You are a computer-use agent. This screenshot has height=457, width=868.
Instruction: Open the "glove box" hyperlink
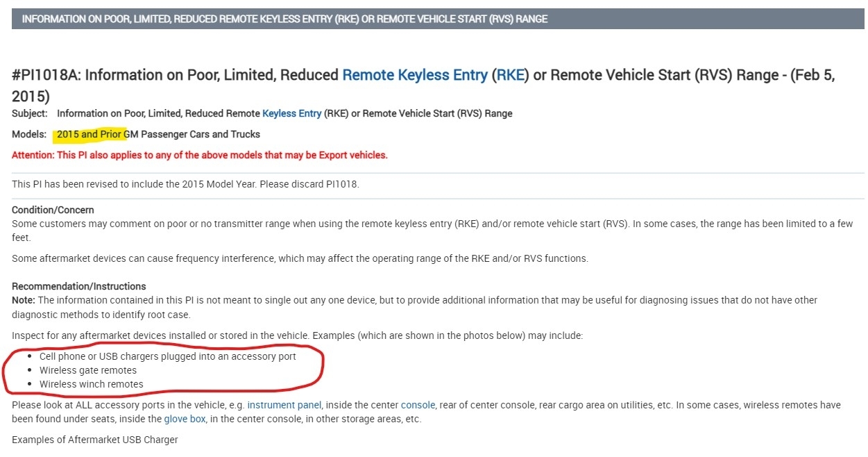[185, 419]
